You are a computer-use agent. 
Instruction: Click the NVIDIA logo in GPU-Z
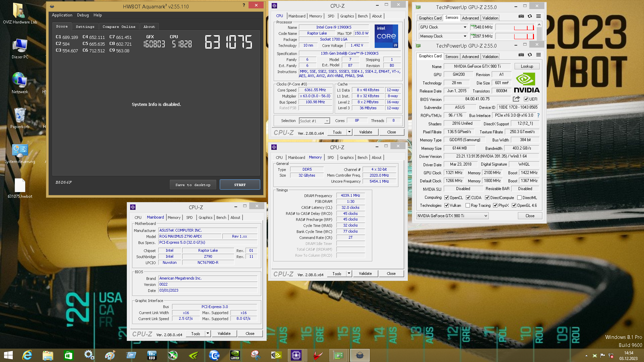pos(526,83)
